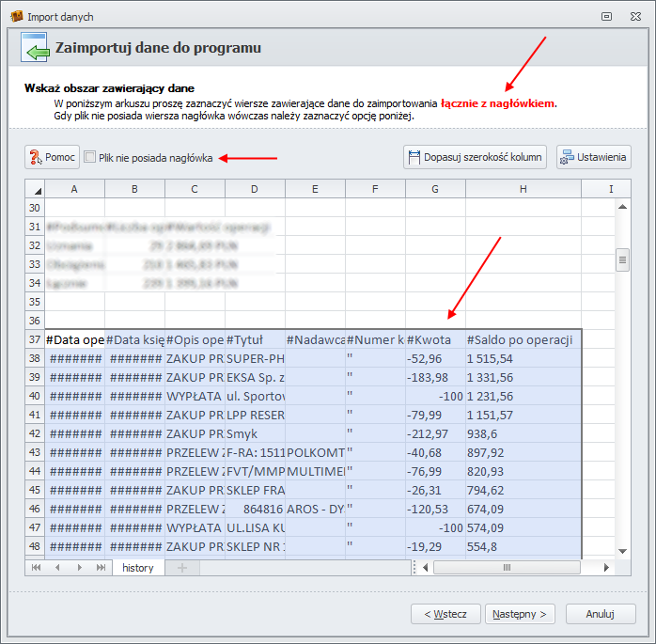Go to previous sheet tab arrow

pyautogui.click(x=57, y=568)
